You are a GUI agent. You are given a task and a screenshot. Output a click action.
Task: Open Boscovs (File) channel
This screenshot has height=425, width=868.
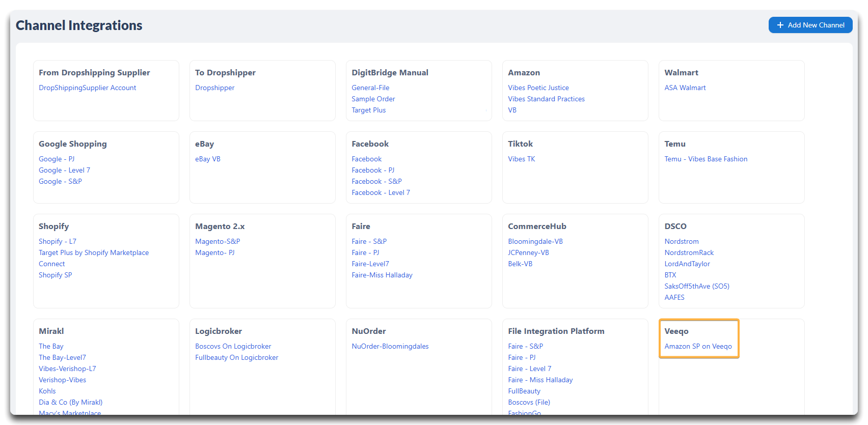click(x=529, y=402)
